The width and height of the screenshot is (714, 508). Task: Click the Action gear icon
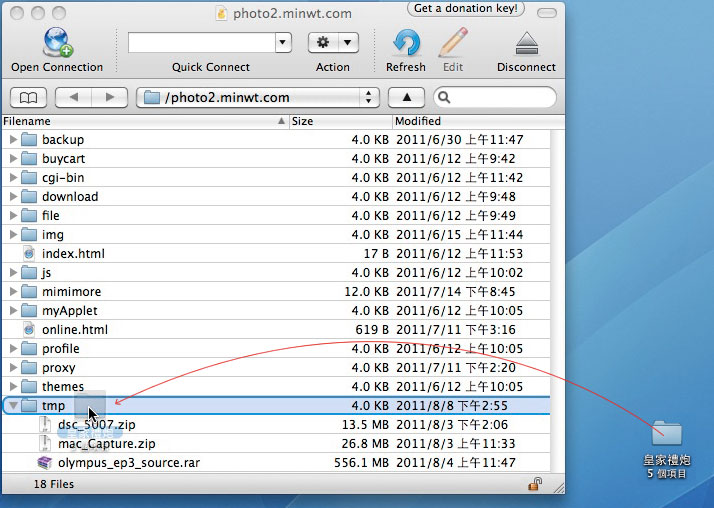coord(323,43)
